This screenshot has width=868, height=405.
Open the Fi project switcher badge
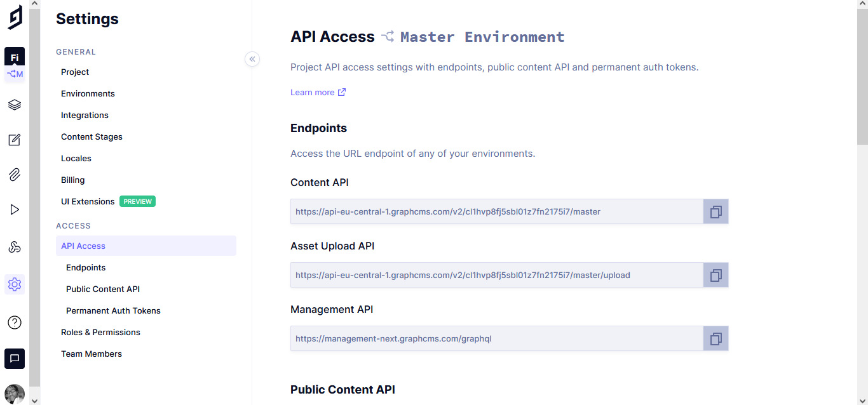click(x=15, y=57)
